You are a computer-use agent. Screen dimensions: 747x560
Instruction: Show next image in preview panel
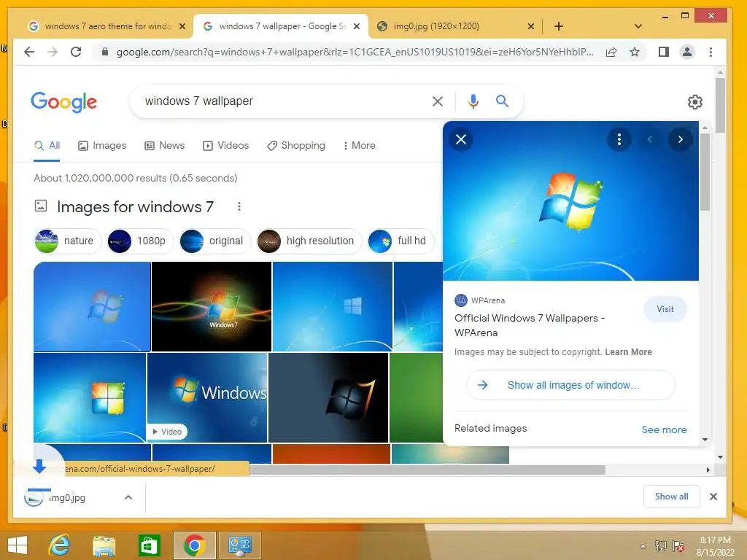pos(681,139)
